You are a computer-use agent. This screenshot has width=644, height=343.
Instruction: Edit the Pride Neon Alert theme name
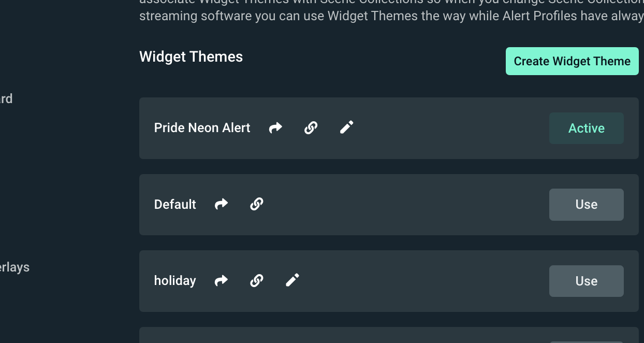(346, 127)
